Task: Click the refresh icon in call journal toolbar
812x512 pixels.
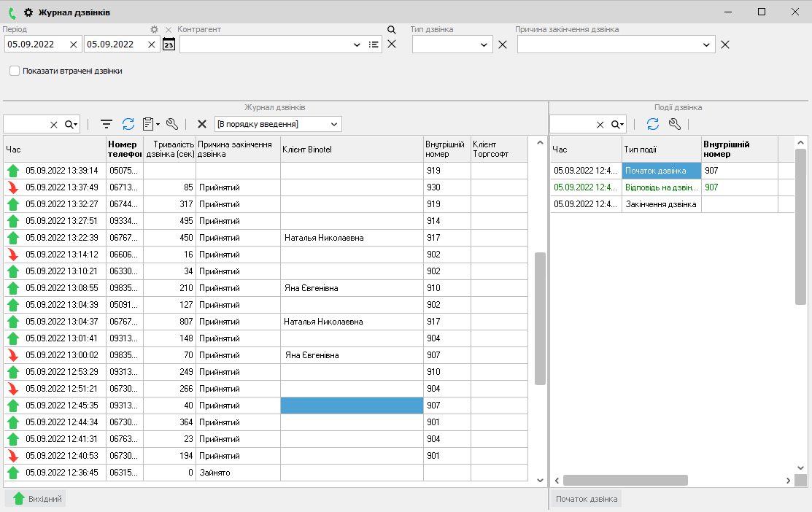Action: point(128,124)
